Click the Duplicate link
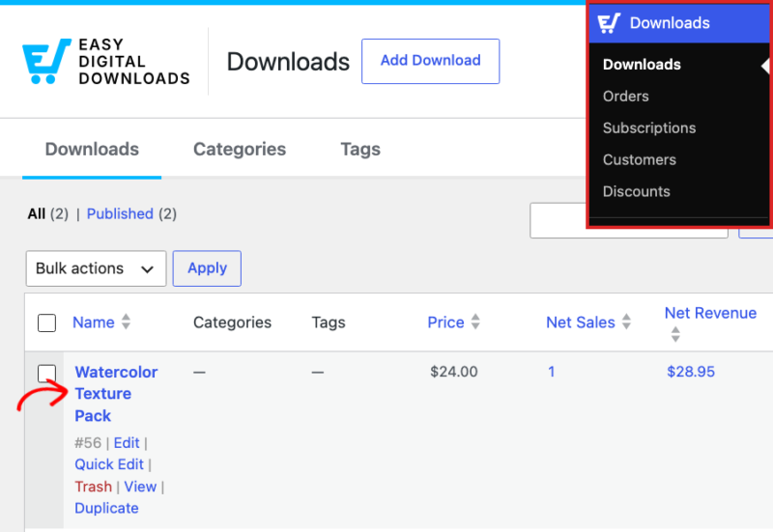The image size is (773, 532). [106, 509]
